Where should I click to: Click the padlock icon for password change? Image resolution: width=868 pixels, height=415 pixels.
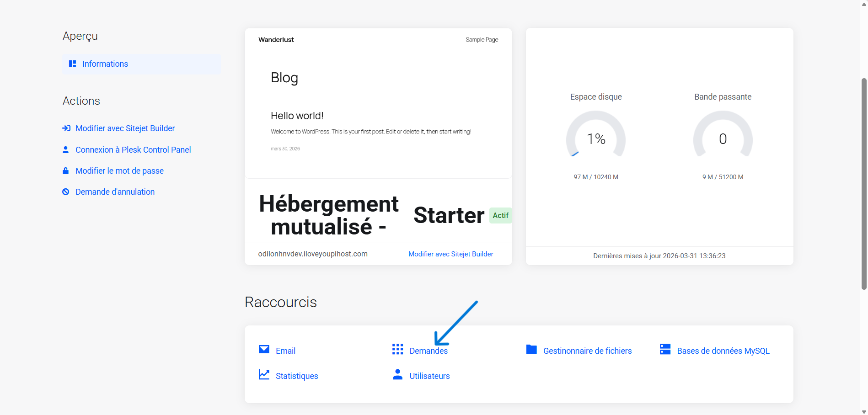(66, 171)
